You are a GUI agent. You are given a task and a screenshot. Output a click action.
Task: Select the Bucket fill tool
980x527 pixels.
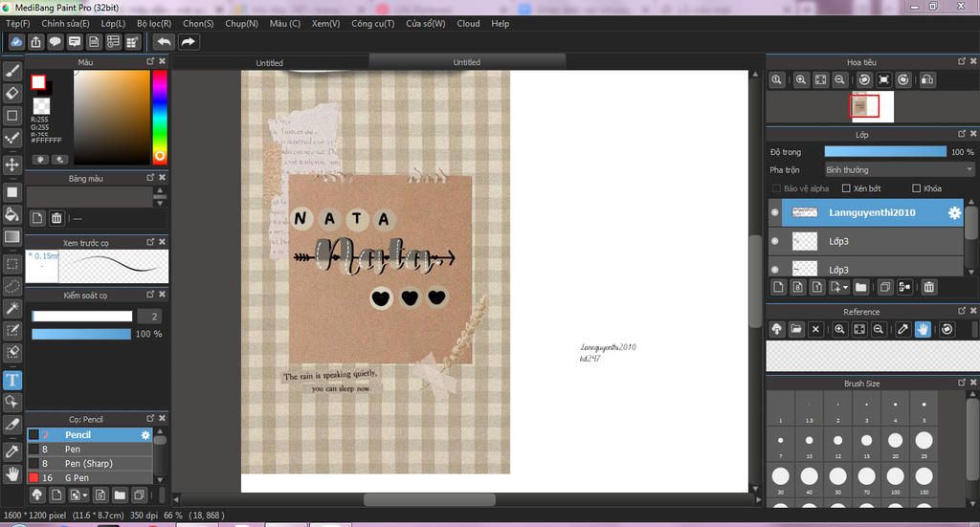click(x=12, y=215)
